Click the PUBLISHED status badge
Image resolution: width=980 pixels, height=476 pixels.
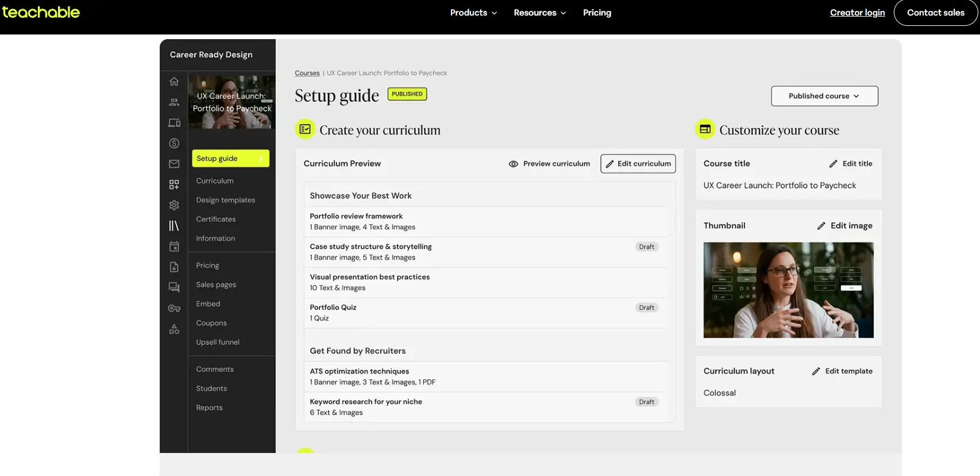pos(407,94)
